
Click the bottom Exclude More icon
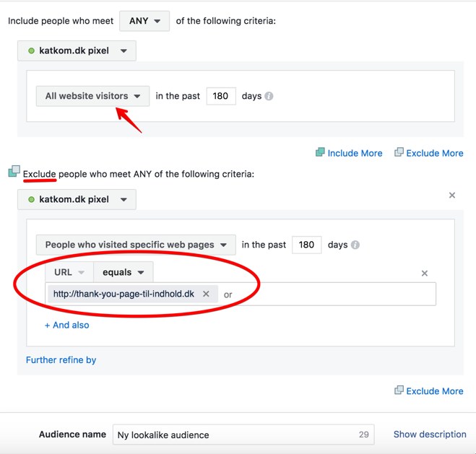[x=399, y=390]
